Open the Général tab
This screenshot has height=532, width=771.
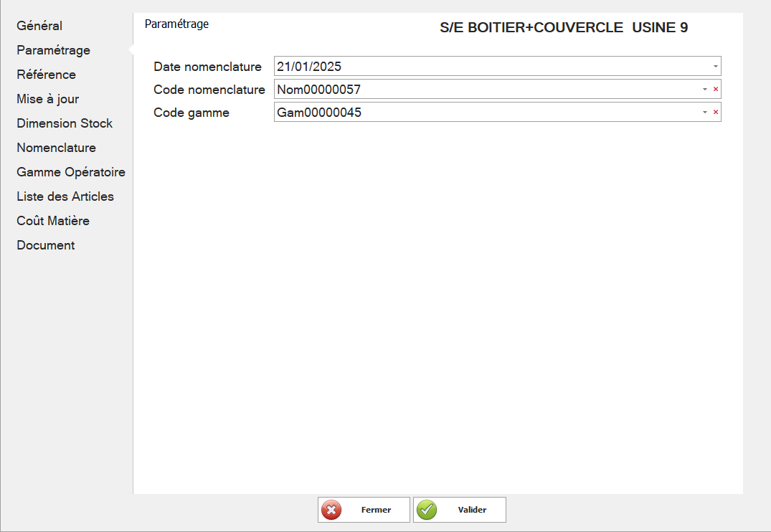(x=39, y=26)
